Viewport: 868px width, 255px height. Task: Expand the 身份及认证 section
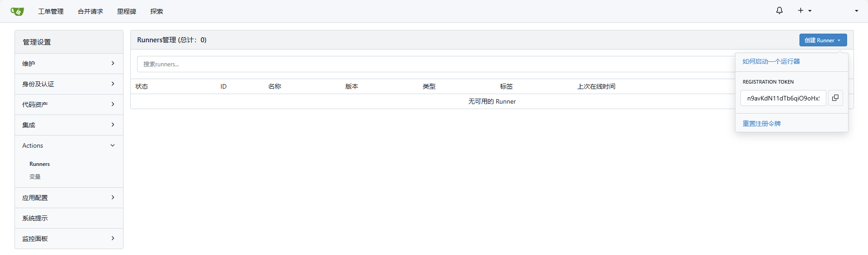tap(69, 84)
